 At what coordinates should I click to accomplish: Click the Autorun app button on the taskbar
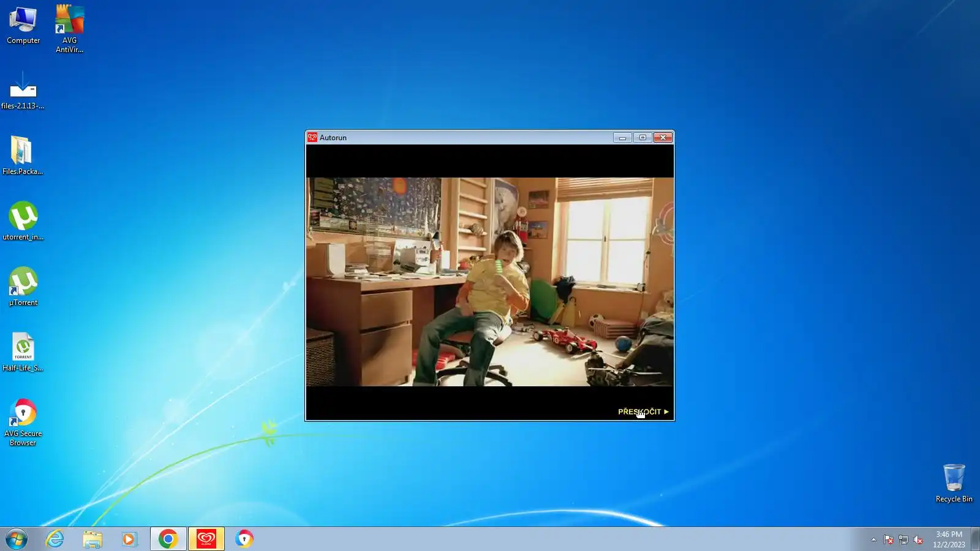(x=206, y=539)
